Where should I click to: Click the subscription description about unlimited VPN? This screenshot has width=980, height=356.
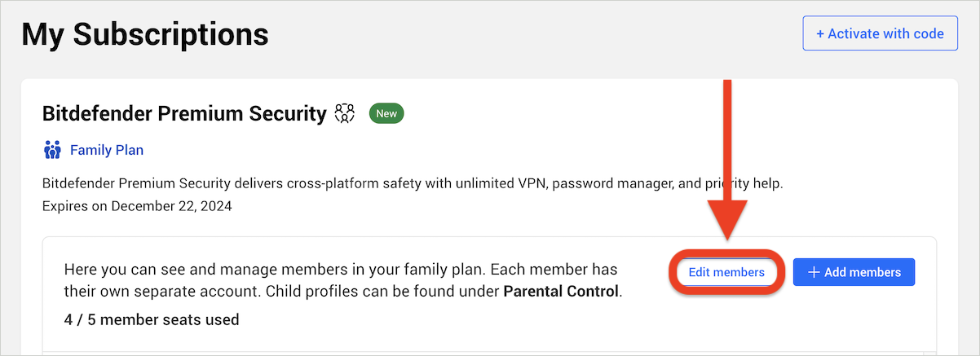(413, 184)
